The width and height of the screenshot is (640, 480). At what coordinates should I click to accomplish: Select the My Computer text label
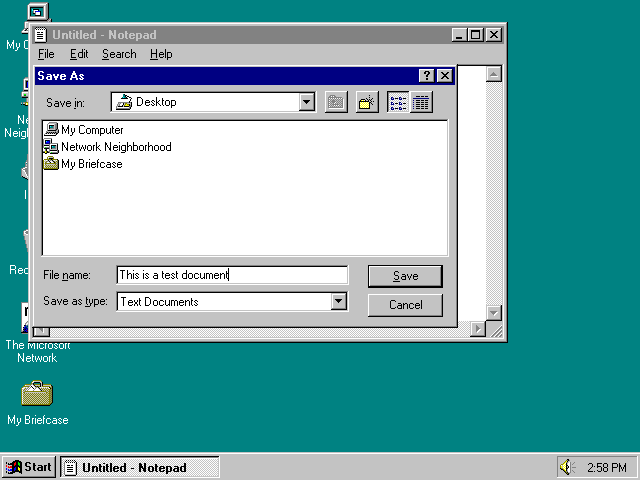pyautogui.click(x=92, y=130)
